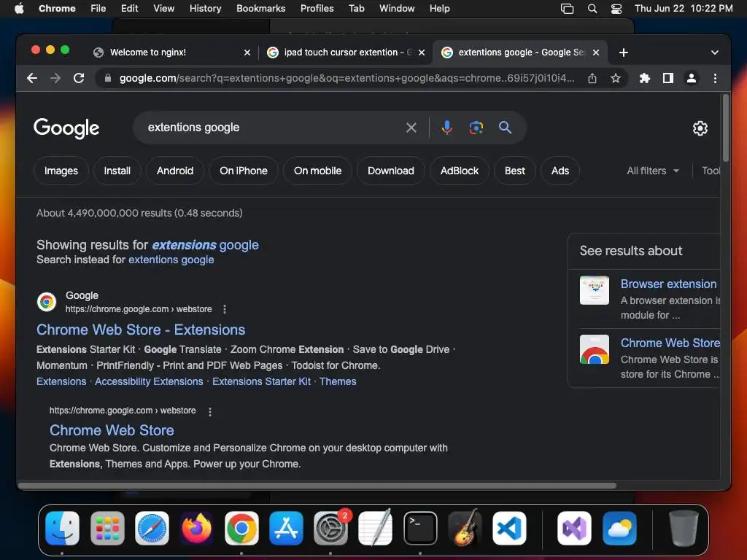Open the second Chrome Web Store result

click(112, 430)
